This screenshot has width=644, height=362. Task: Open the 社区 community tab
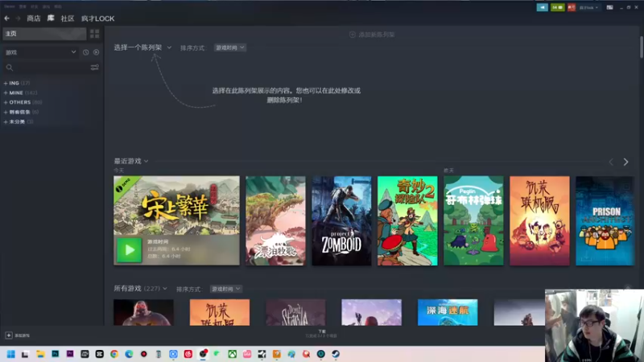coord(68,19)
